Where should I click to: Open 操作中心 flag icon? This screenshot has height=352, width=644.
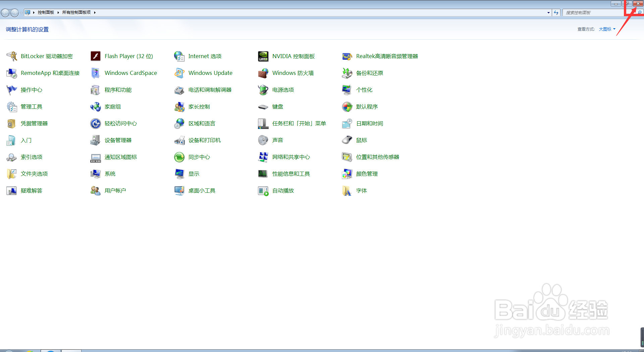pyautogui.click(x=12, y=90)
